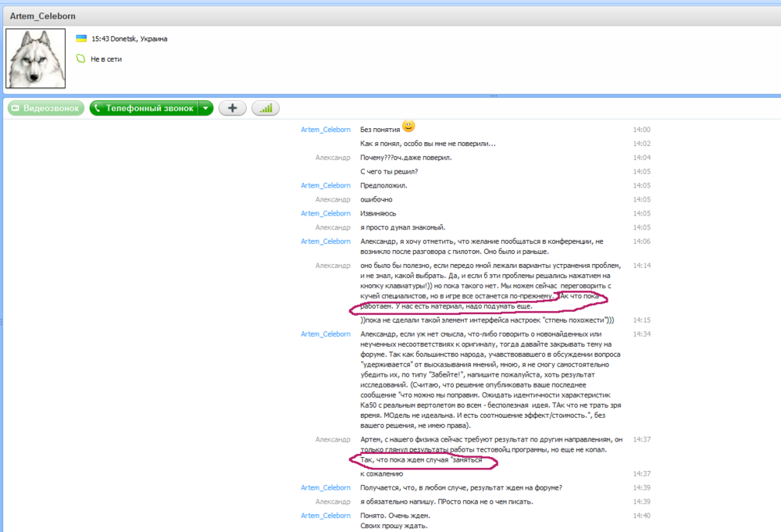Click sender Александр beside Почему???оч.даже поверил

[333, 157]
